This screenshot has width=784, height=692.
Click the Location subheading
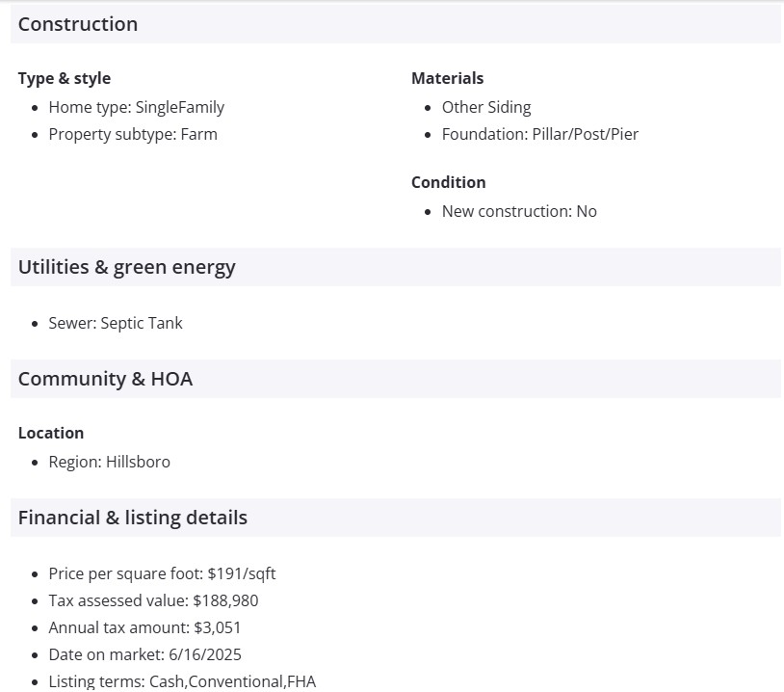51,433
